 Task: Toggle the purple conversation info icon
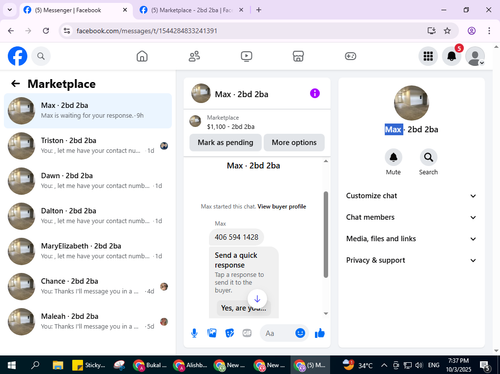315,93
